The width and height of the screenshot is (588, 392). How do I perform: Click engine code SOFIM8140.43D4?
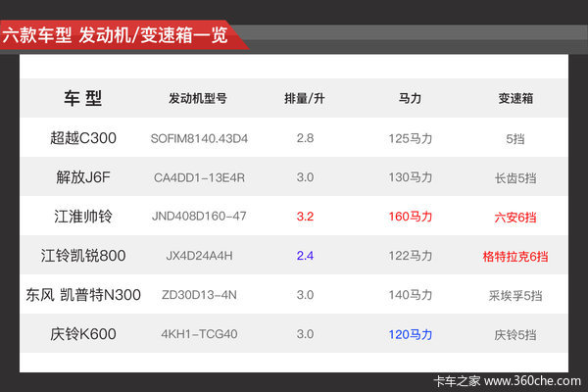point(199,138)
